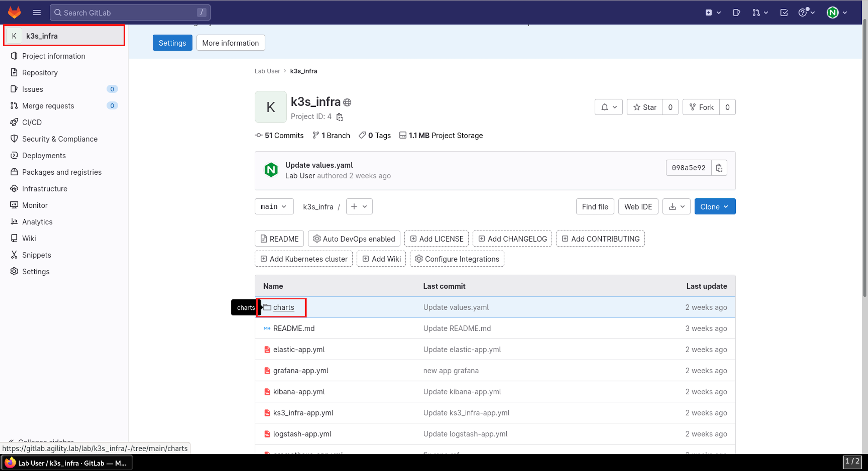
Task: Open the Update values.yaml commit title
Action: [x=319, y=165]
